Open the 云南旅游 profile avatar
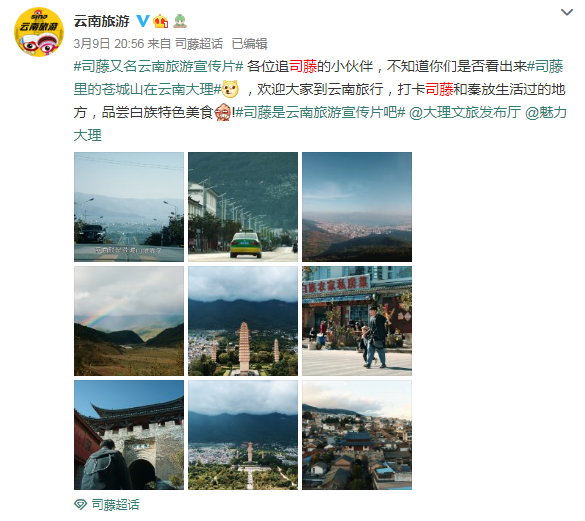Image resolution: width=585 pixels, height=521 pixels. [38, 32]
